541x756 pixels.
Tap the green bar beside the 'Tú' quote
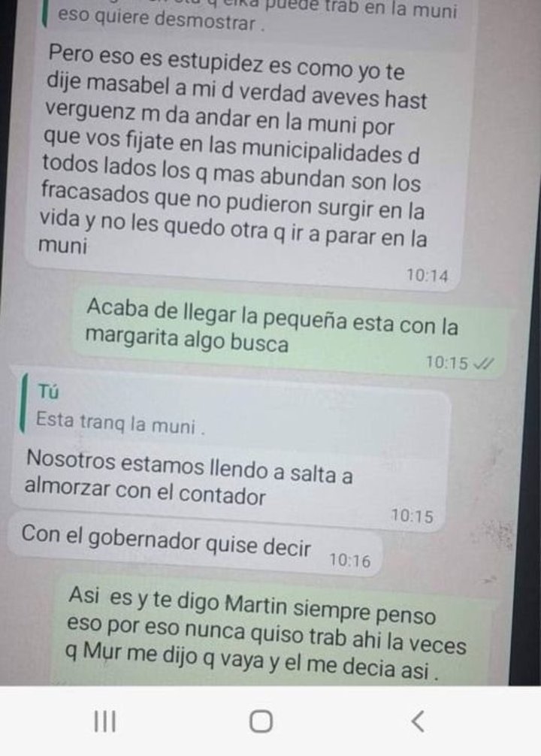point(23,404)
